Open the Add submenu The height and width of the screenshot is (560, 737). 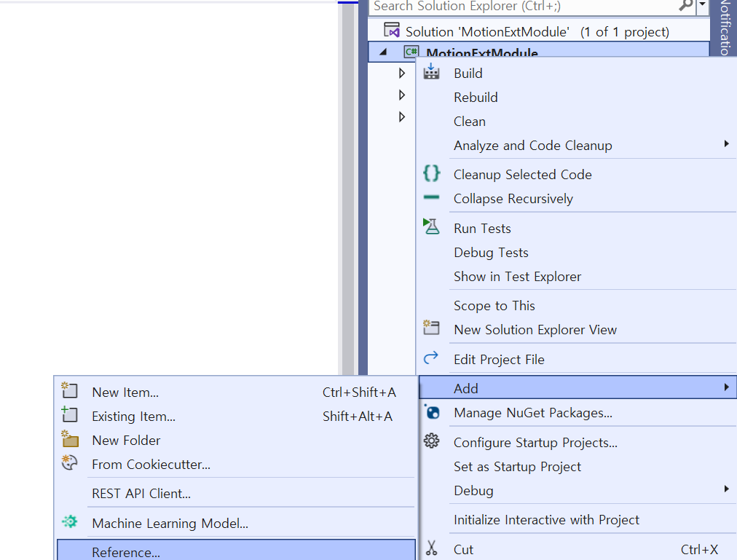pyautogui.click(x=578, y=388)
